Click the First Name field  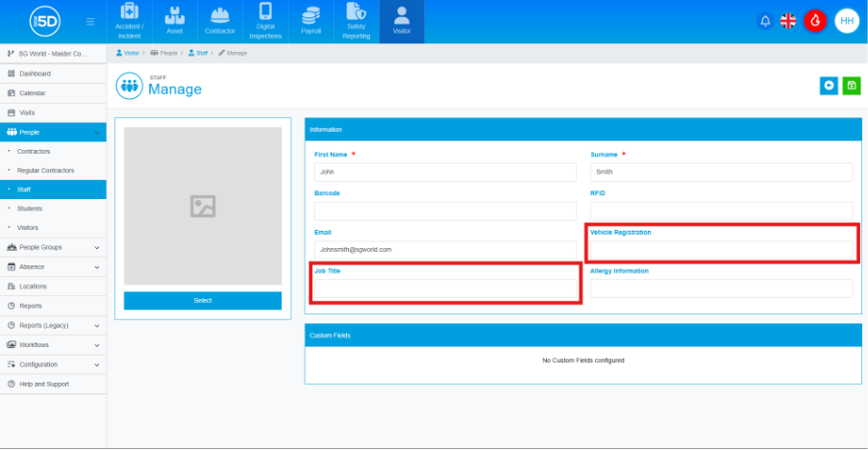pyautogui.click(x=445, y=172)
